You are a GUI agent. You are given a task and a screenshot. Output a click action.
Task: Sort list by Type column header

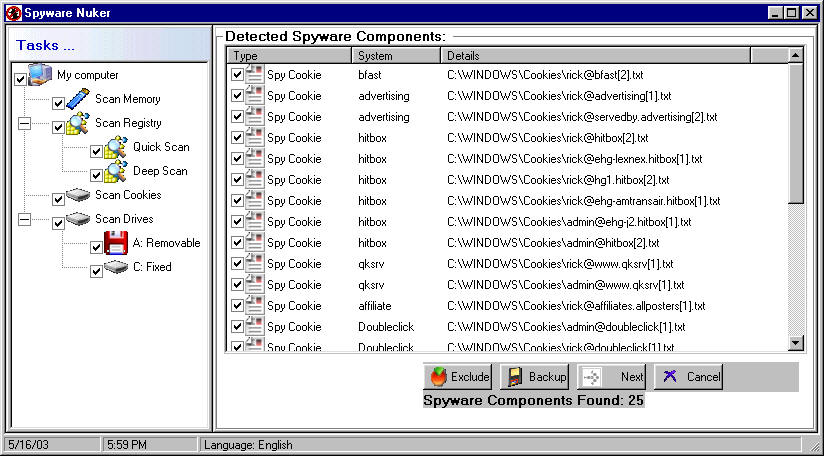pyautogui.click(x=290, y=55)
